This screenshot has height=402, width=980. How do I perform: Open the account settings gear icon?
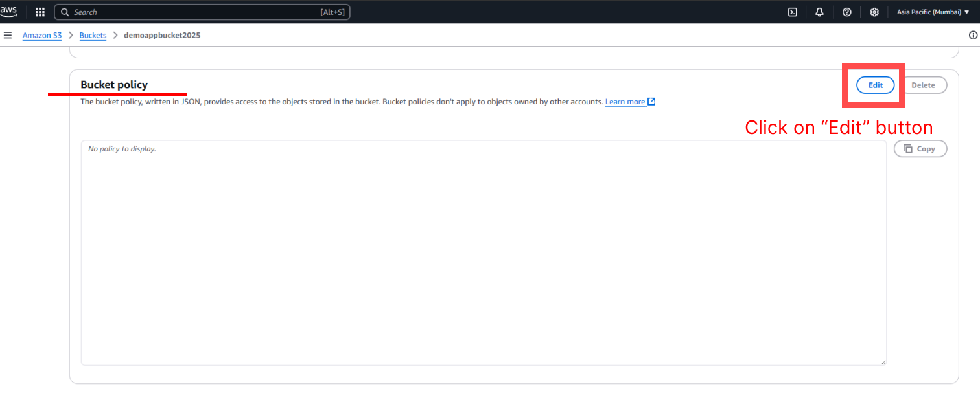click(x=874, y=12)
